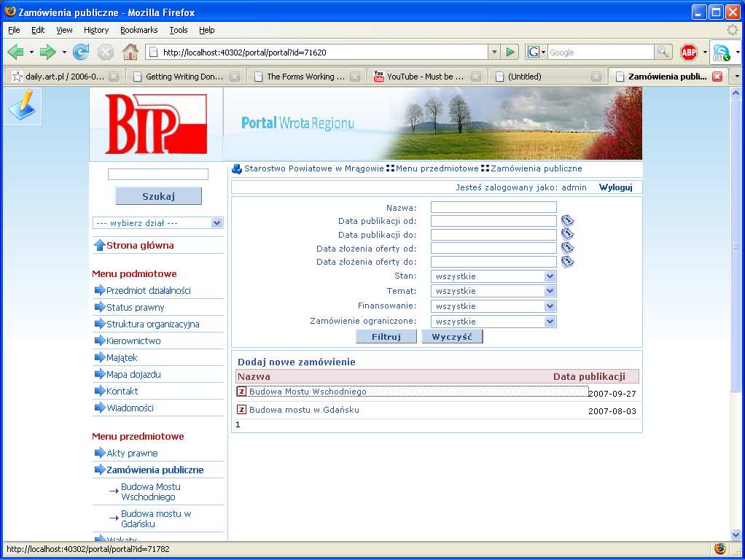The image size is (745, 560).
Task: Open calendar picker for Data publikacji od
Action: tap(567, 221)
